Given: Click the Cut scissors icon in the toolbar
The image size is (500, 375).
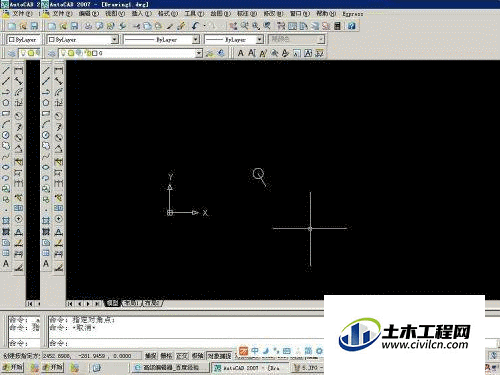Looking at the screenshot, I should coord(136,26).
